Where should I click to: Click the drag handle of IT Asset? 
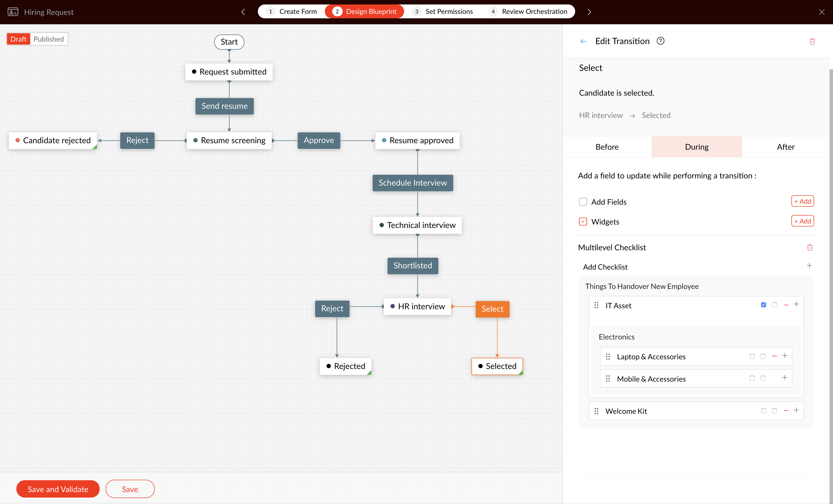point(596,305)
